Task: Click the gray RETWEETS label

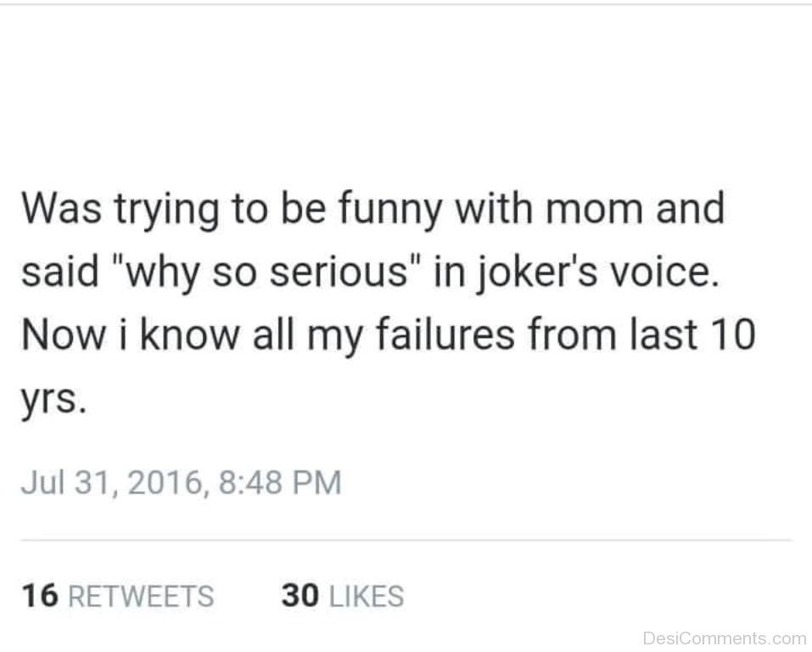Action: point(140,596)
